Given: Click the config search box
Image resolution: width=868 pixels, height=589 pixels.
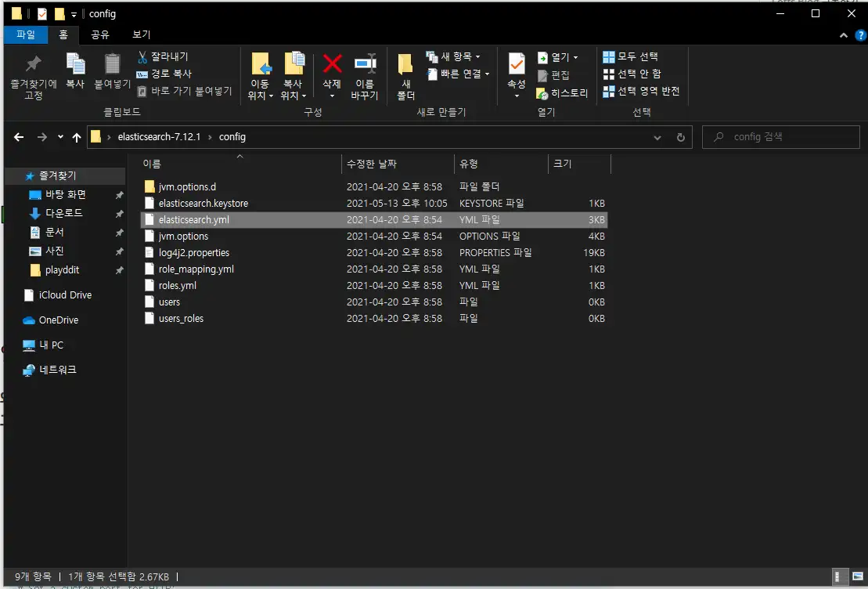Looking at the screenshot, I should (x=780, y=137).
